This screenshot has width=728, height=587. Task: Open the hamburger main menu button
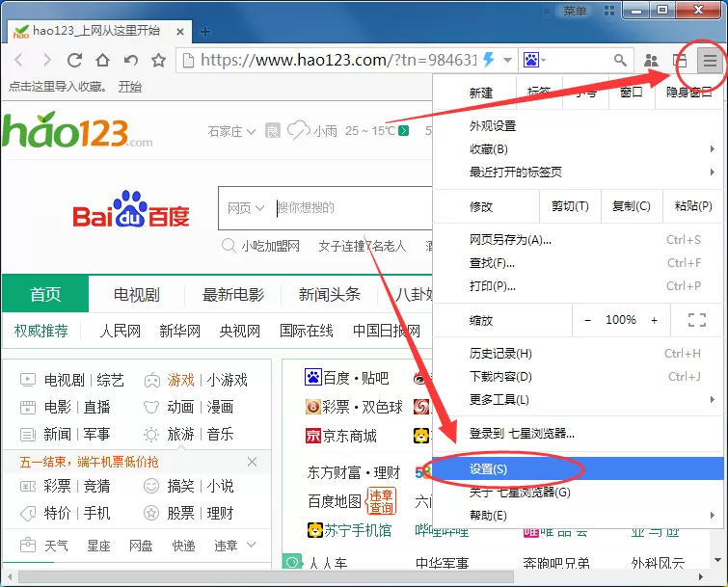click(x=710, y=61)
